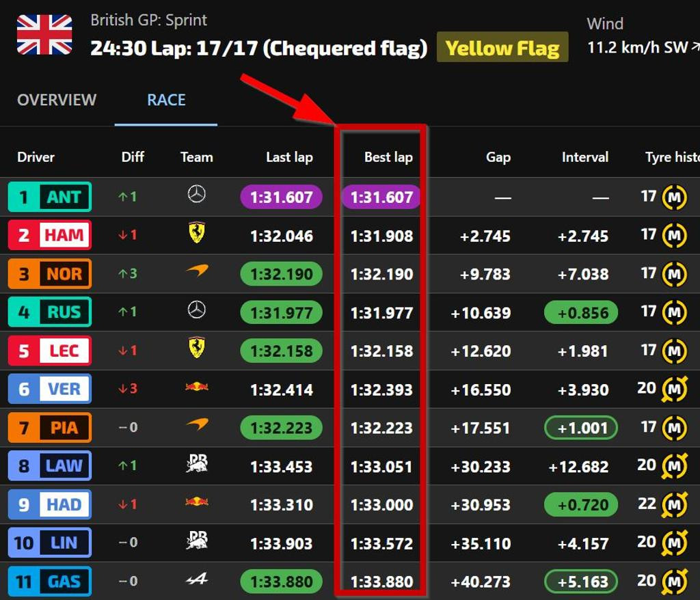This screenshot has height=600, width=700.
Task: Click the Best lap column header
Action: [x=388, y=157]
